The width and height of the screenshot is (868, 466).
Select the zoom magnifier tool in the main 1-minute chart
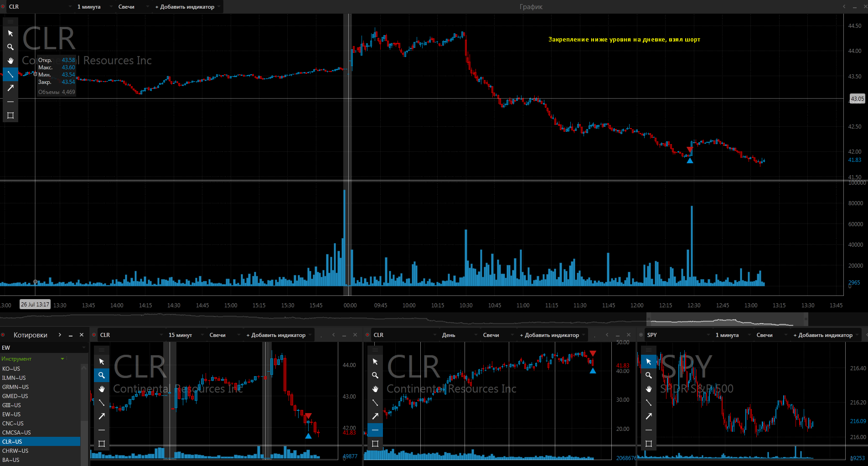point(10,47)
